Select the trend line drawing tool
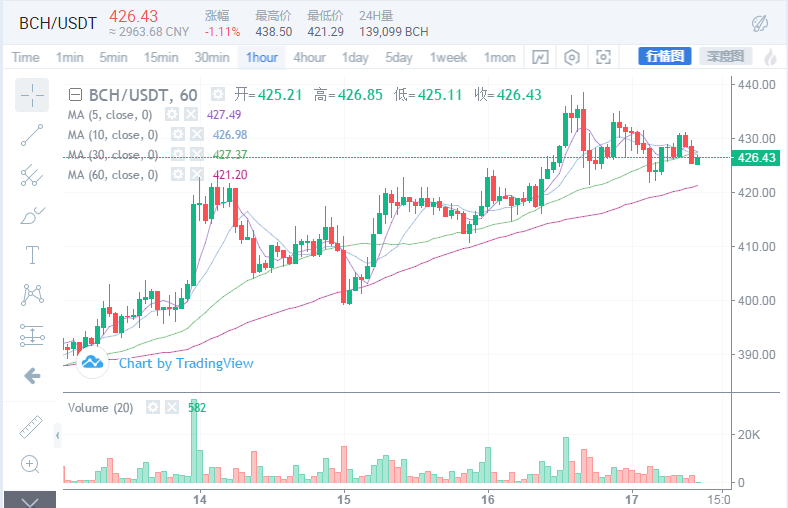The height and width of the screenshot is (508, 788). coord(32,135)
